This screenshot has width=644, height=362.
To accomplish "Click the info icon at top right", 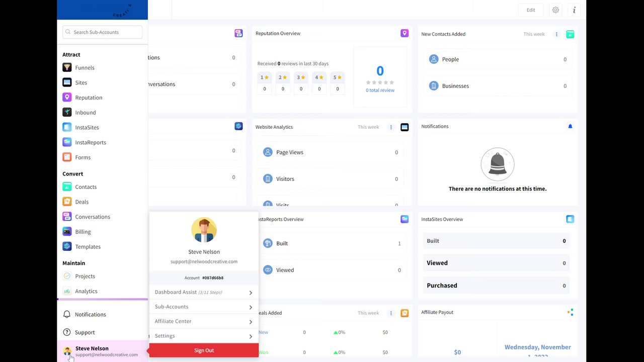I will pyautogui.click(x=574, y=10).
